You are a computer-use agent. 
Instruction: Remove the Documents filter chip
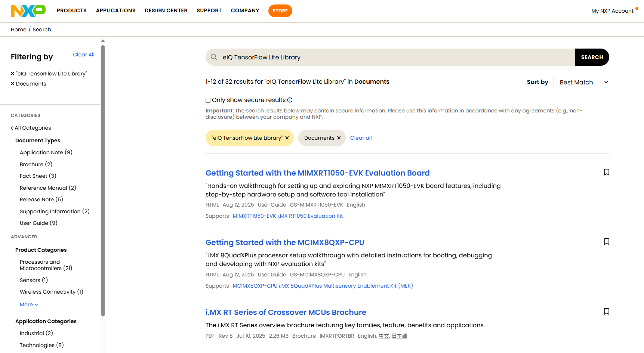[x=339, y=138]
